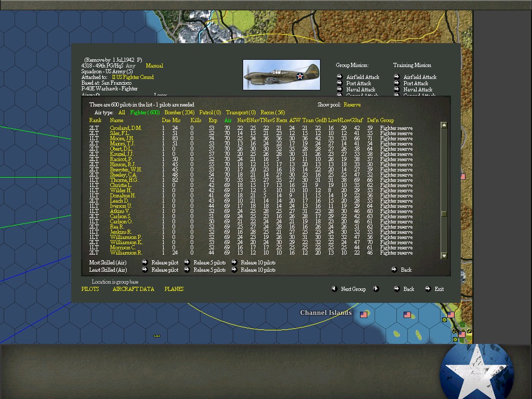Click Most Skilled Release 10 pilots arrow

[x=234, y=262]
